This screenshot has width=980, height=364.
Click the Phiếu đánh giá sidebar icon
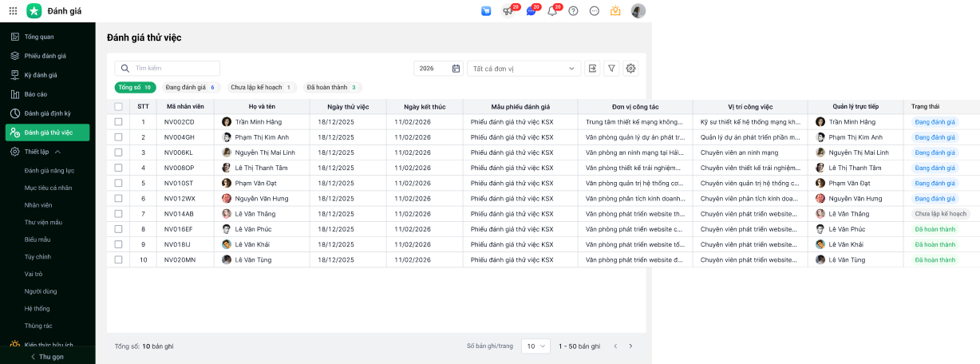point(14,56)
